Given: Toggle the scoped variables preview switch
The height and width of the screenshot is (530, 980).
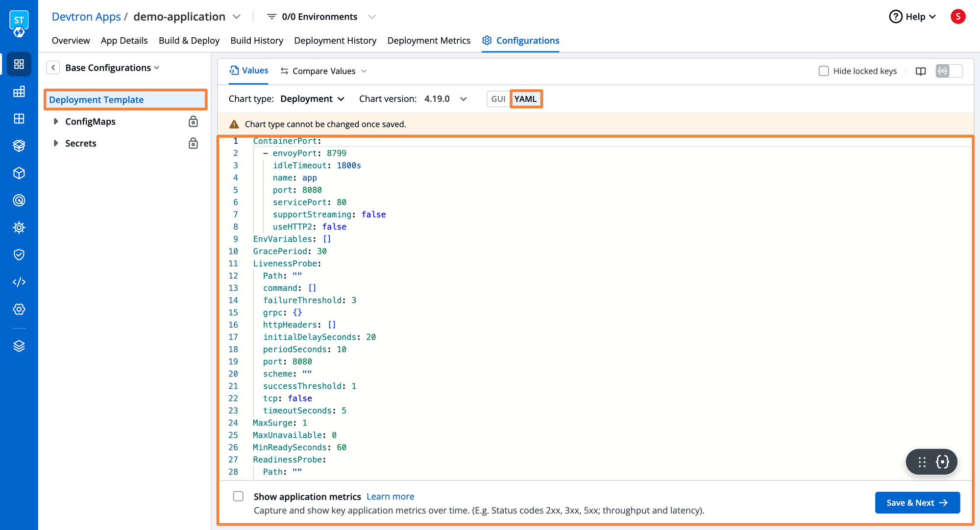Looking at the screenshot, I should [949, 71].
